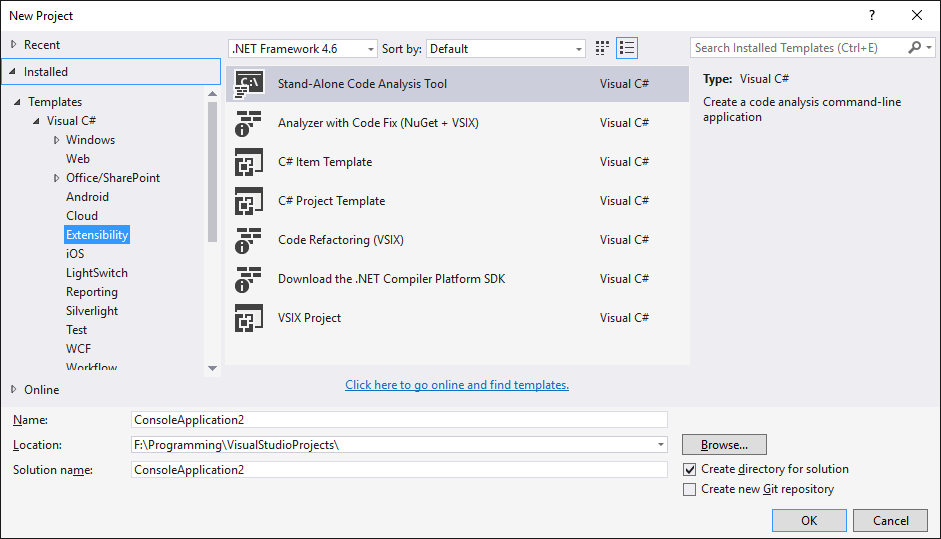941x539 pixels.
Task: Click the VSIX Project template icon
Action: pos(248,318)
